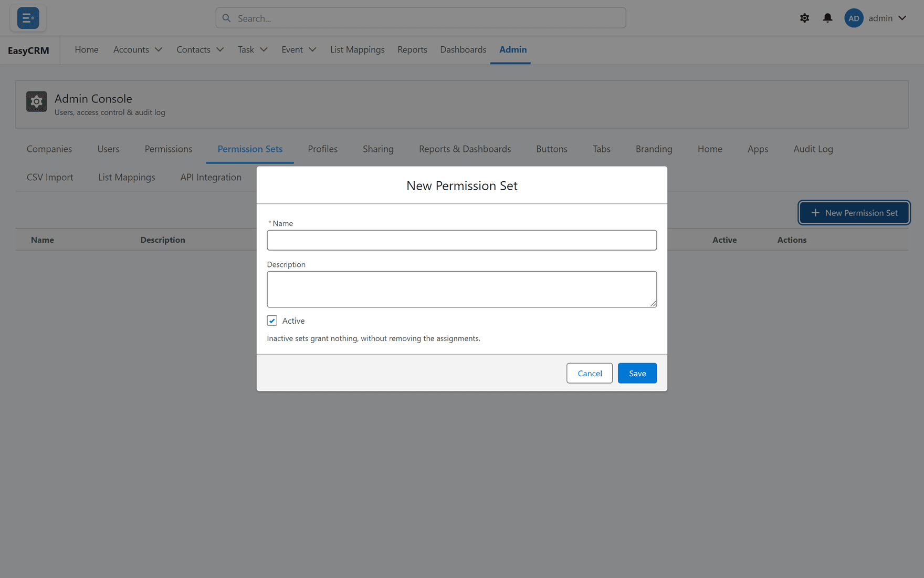924x578 pixels.
Task: Switch to the Apps tab
Action: tap(758, 149)
